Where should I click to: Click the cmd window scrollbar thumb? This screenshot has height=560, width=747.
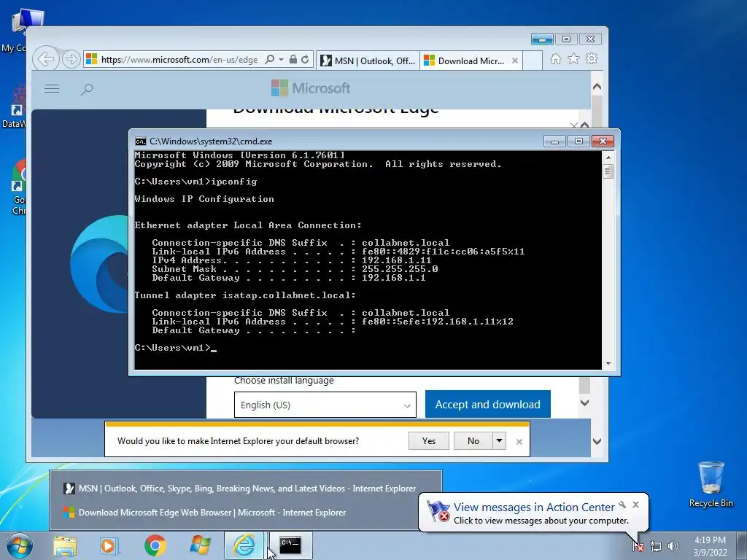click(x=608, y=171)
